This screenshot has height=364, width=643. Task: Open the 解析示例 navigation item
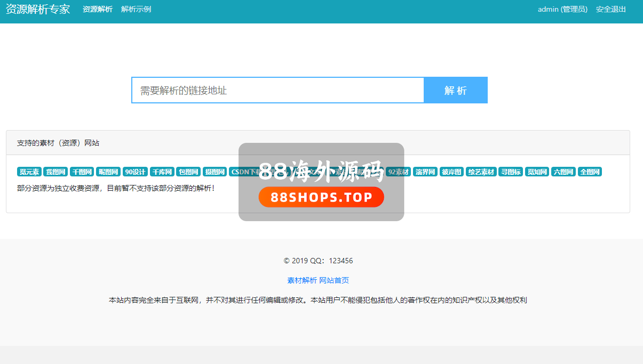pos(136,9)
